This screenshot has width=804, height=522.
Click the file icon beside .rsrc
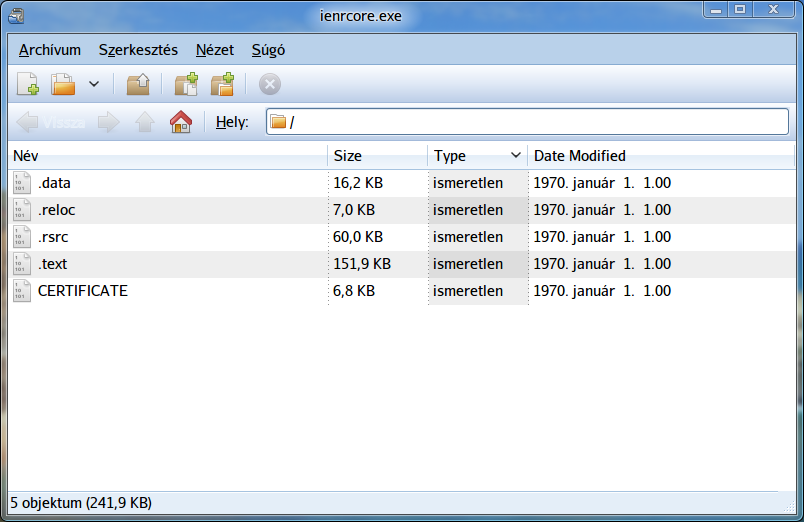(22, 237)
